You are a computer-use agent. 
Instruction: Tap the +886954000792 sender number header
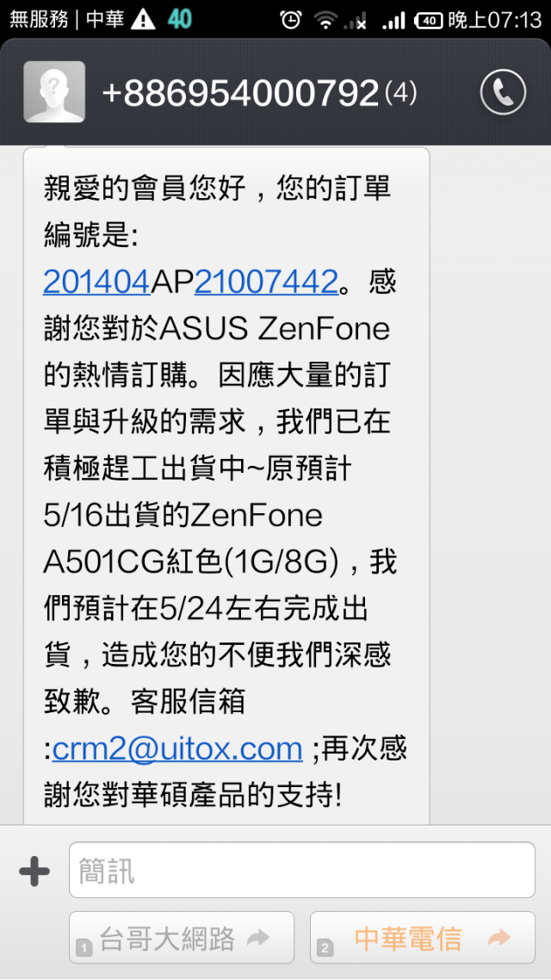tap(240, 93)
